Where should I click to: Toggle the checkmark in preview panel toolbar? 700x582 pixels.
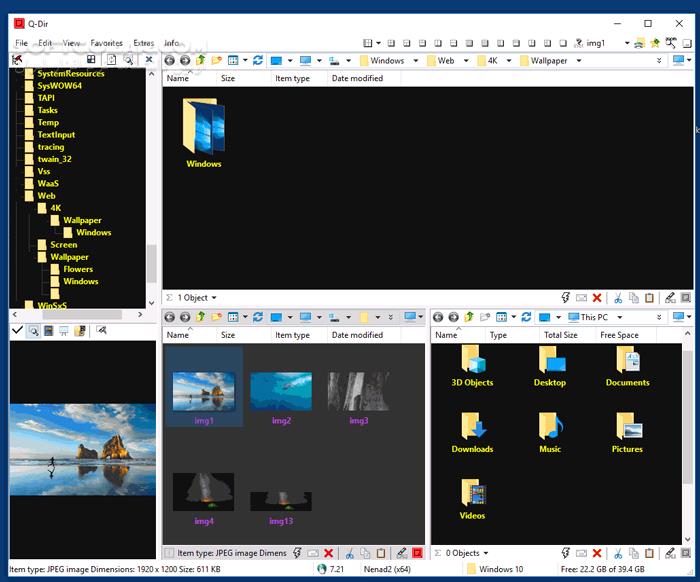pyautogui.click(x=17, y=330)
